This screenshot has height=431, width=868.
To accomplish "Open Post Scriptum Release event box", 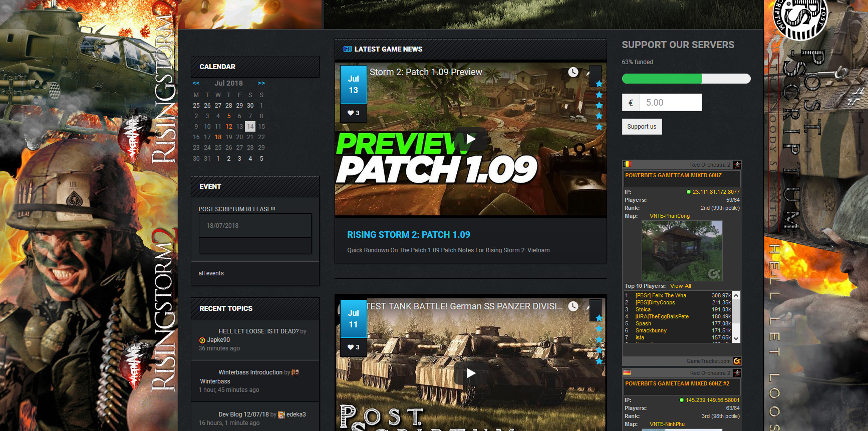I will [x=255, y=233].
